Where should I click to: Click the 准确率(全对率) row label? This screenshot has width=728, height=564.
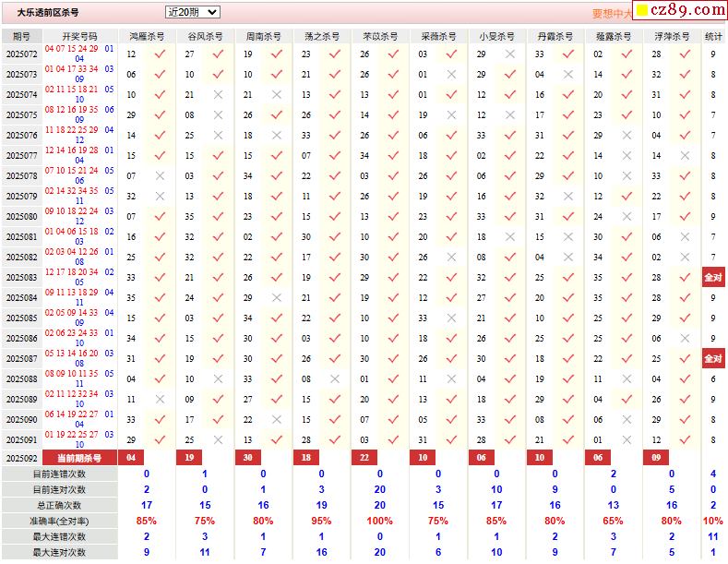click(x=59, y=522)
